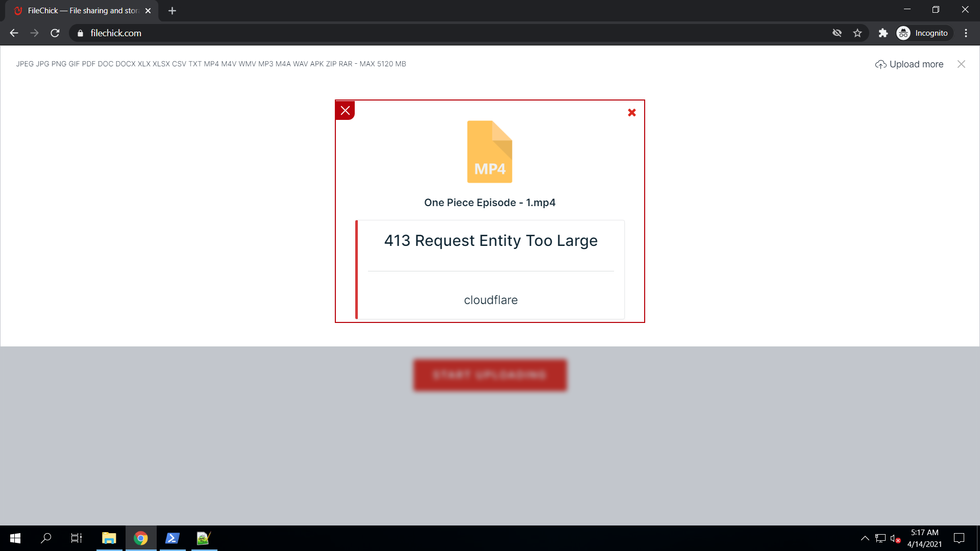Open a new browser tab

[172, 11]
